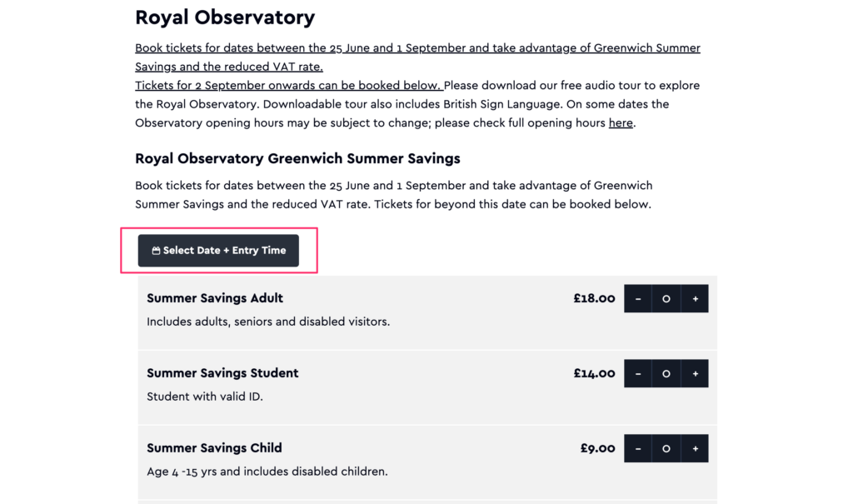Viewport: 853px width, 504px height.
Task: Click the Student ticket quantity field
Action: (666, 373)
